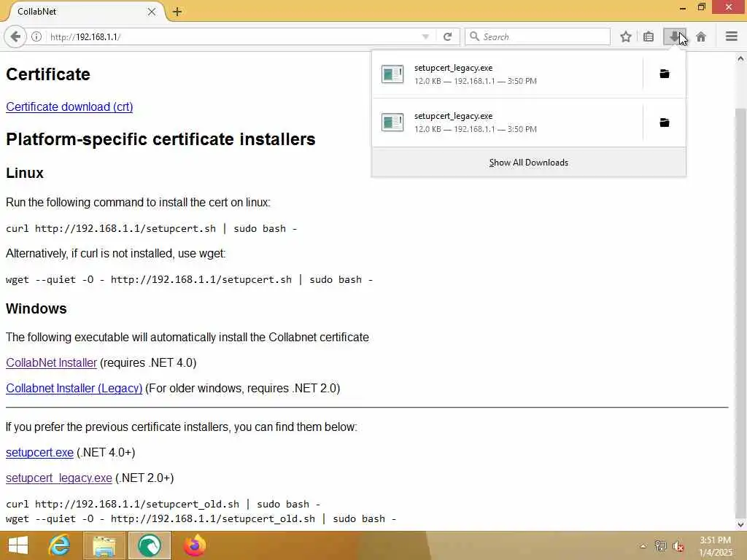
Task: Open the muted volume tray icon
Action: tap(678, 546)
